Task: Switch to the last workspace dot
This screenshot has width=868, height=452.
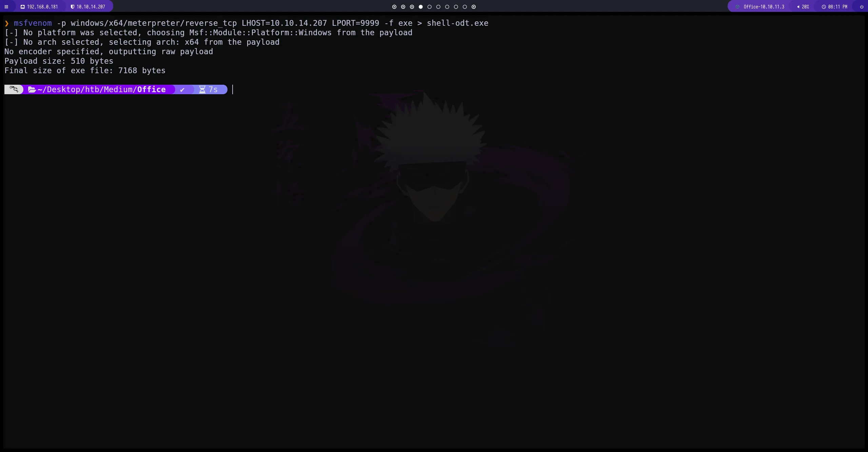Action: 474,7
